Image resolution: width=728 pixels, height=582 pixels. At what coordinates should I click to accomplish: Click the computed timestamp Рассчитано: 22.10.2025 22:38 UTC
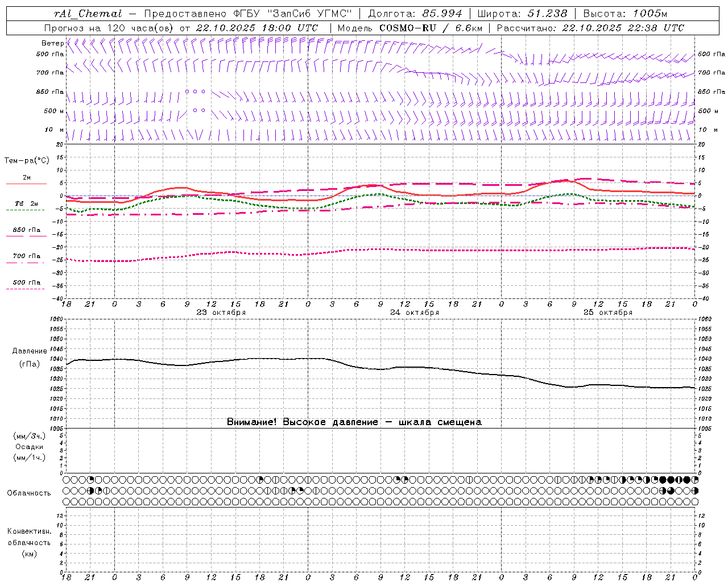pos(590,28)
